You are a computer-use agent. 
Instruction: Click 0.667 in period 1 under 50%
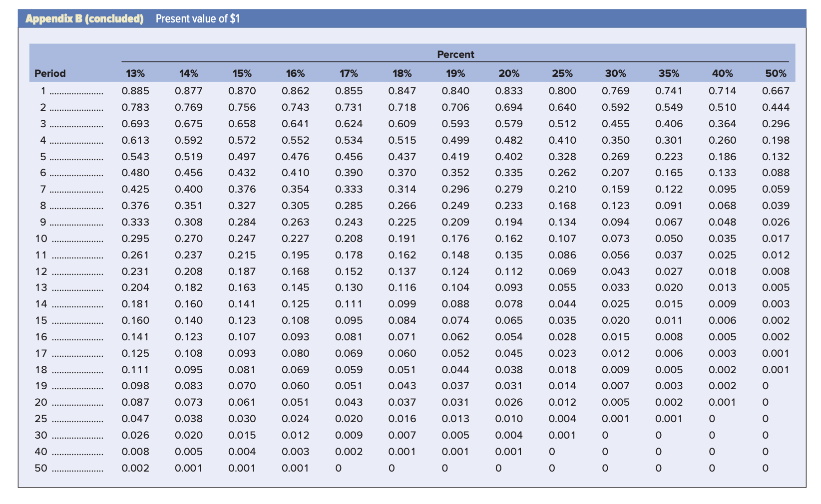(776, 91)
